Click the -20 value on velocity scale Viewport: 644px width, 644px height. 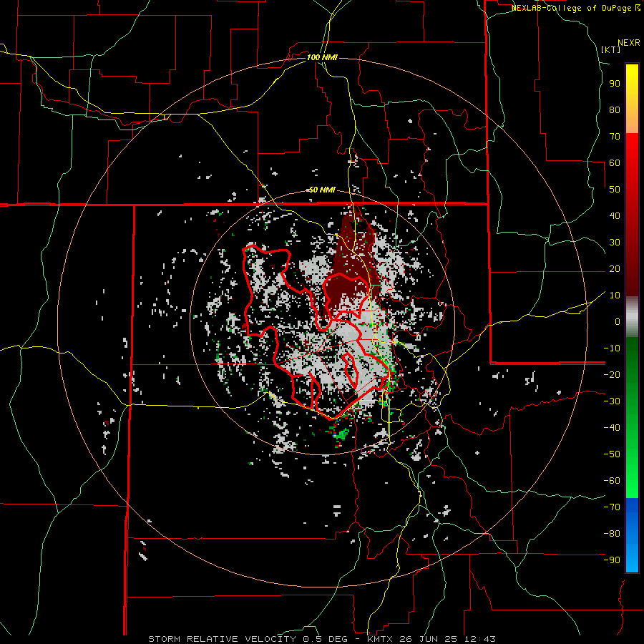pyautogui.click(x=612, y=375)
